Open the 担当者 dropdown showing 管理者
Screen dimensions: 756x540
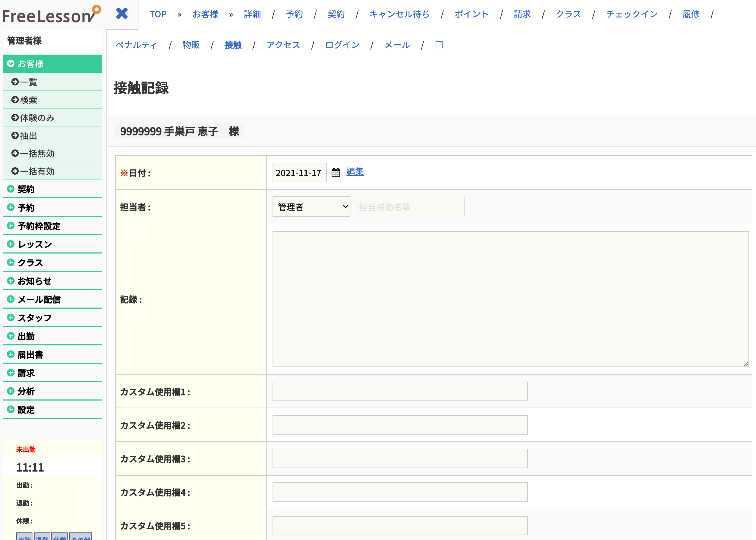[x=311, y=207]
